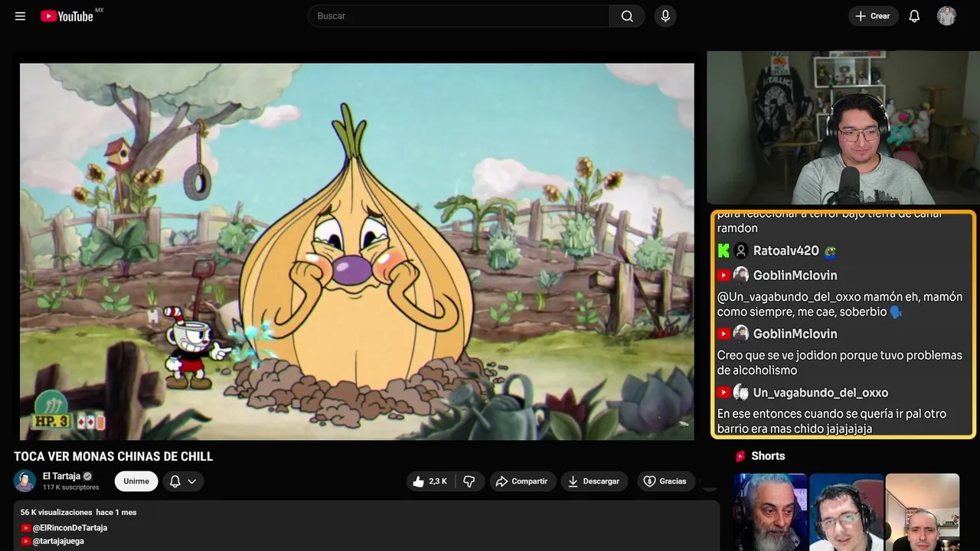Click the verified badge beside El Tartaja
The height and width of the screenshot is (551, 980).
click(87, 476)
